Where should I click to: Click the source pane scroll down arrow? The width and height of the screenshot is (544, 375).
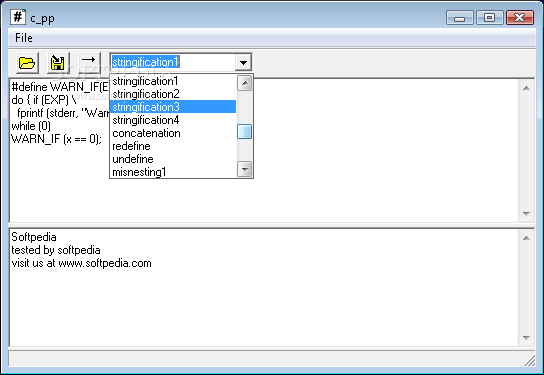(526, 214)
